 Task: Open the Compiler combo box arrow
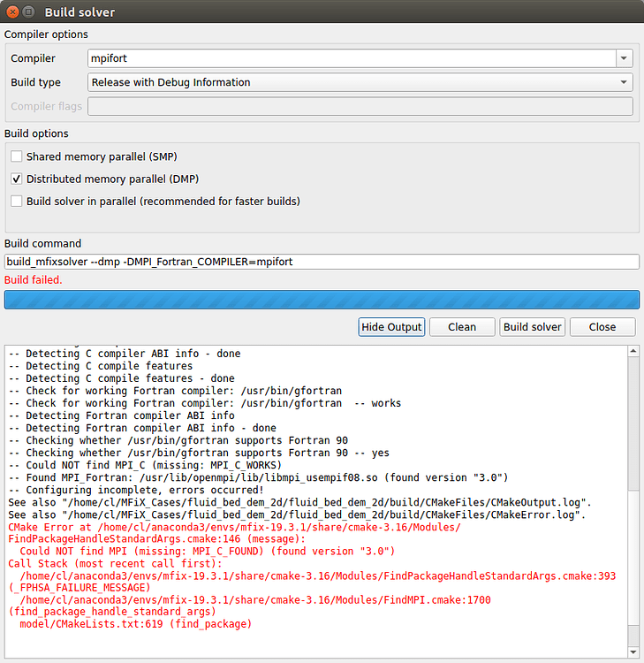[x=625, y=58]
